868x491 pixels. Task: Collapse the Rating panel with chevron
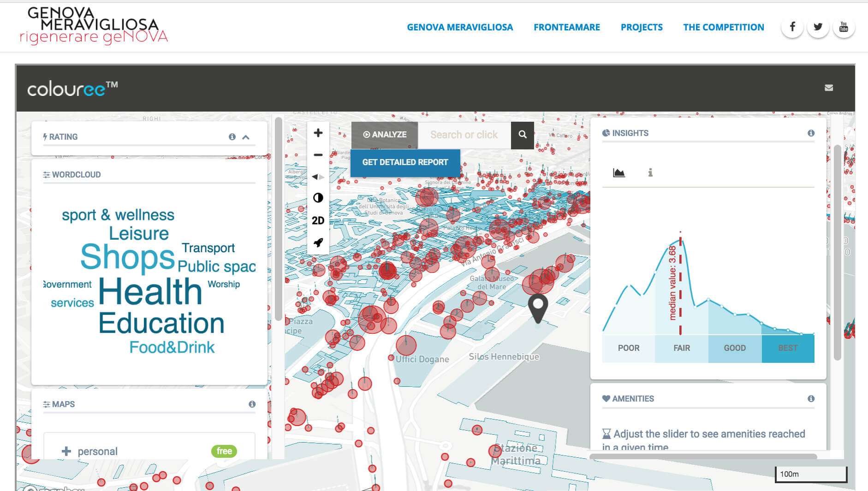tap(246, 137)
